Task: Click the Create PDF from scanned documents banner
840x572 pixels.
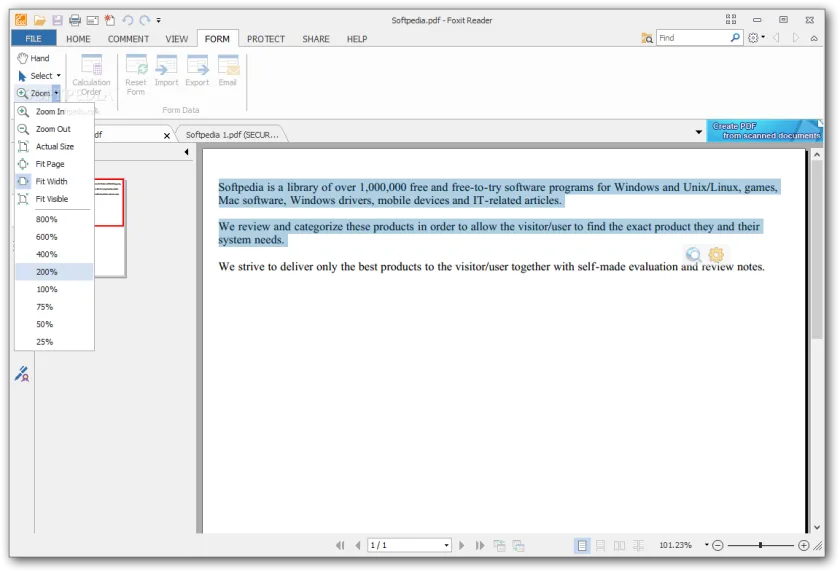Action: click(764, 131)
